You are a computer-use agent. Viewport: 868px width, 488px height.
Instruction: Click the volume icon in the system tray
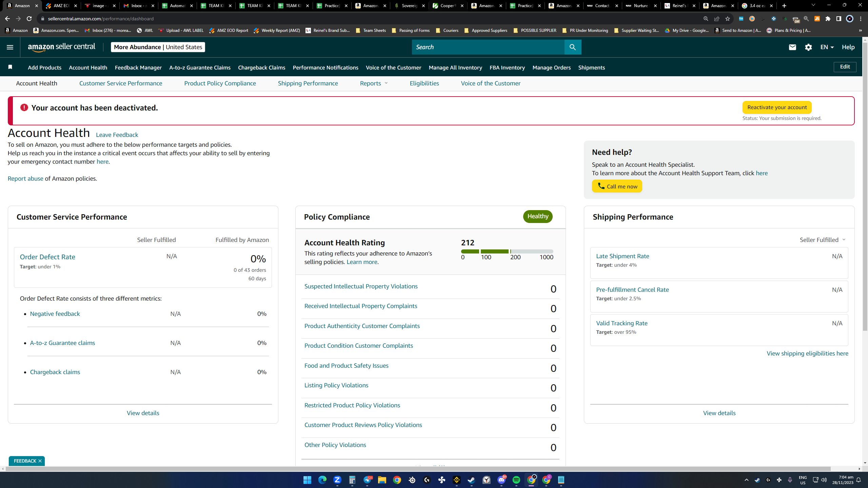824,480
